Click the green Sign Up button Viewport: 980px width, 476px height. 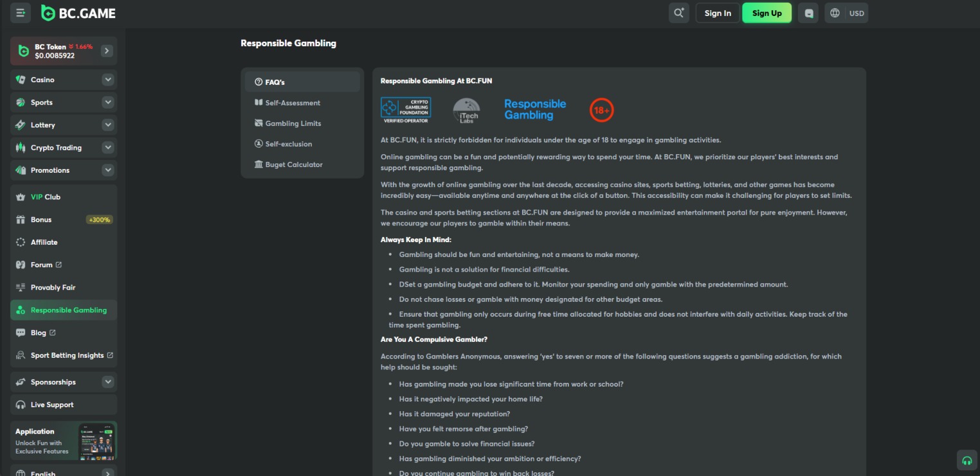767,13
